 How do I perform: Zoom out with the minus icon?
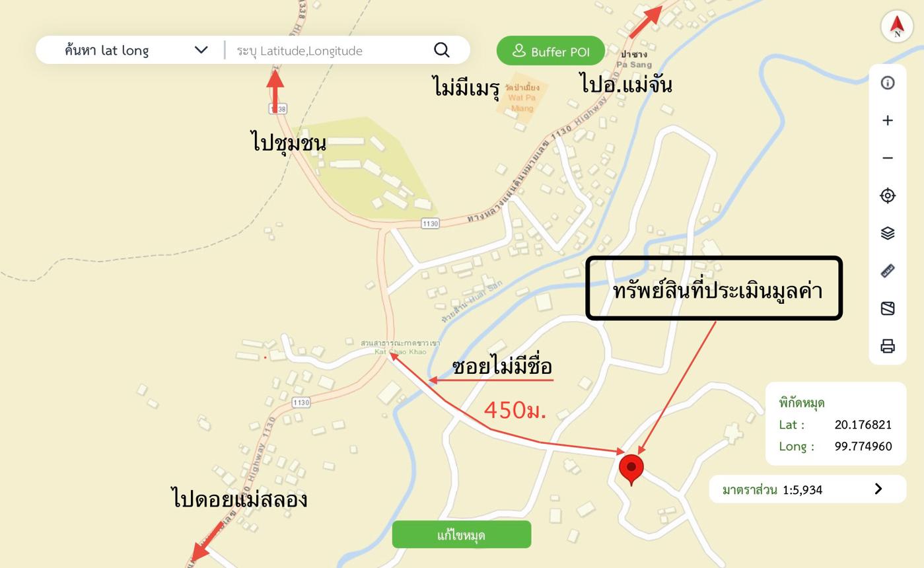point(888,158)
